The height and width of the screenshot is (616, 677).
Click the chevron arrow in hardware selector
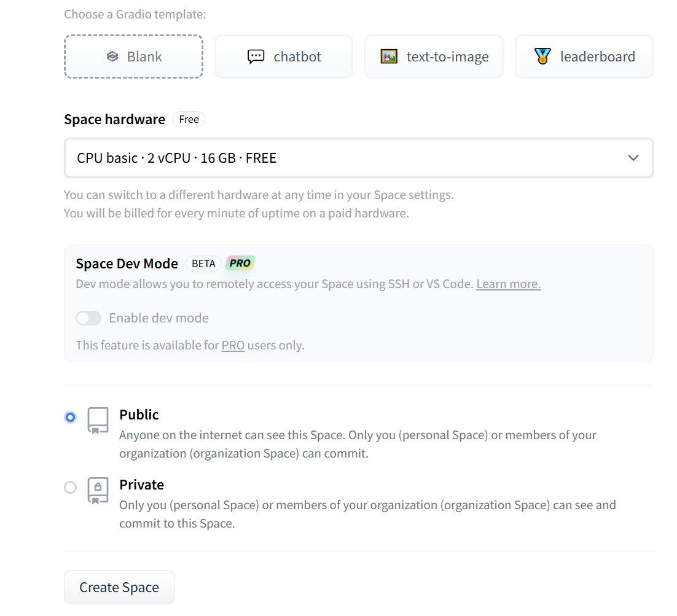coord(633,158)
